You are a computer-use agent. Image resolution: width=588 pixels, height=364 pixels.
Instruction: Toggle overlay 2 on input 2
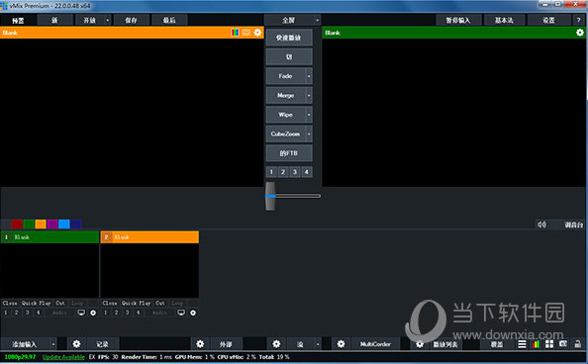pos(116,313)
